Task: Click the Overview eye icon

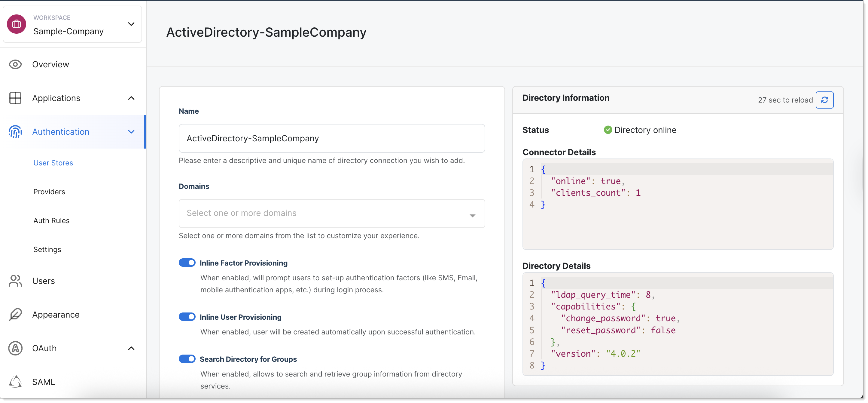Action: pos(15,64)
